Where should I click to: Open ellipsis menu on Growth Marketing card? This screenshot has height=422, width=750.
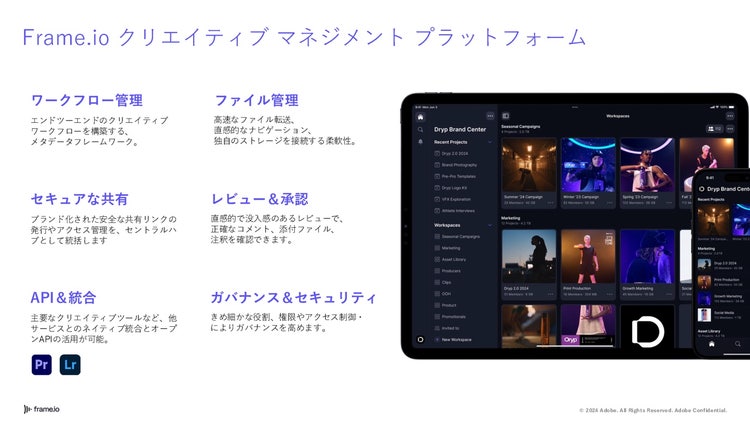669,294
